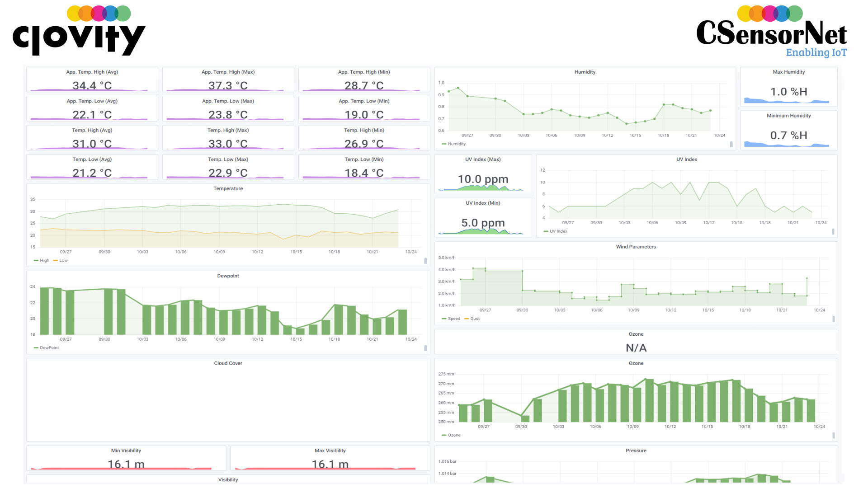Select the App. Temp. Low (Min) 19.0 °C value
Screen dimensions: 868x488
pos(364,115)
